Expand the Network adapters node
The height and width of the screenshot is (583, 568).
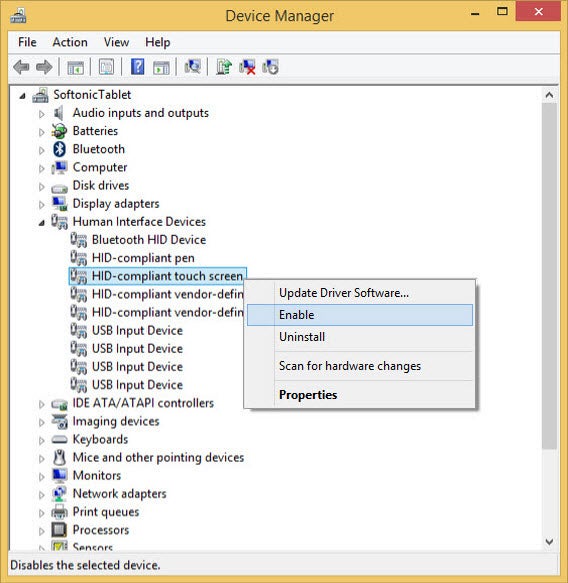tap(42, 495)
